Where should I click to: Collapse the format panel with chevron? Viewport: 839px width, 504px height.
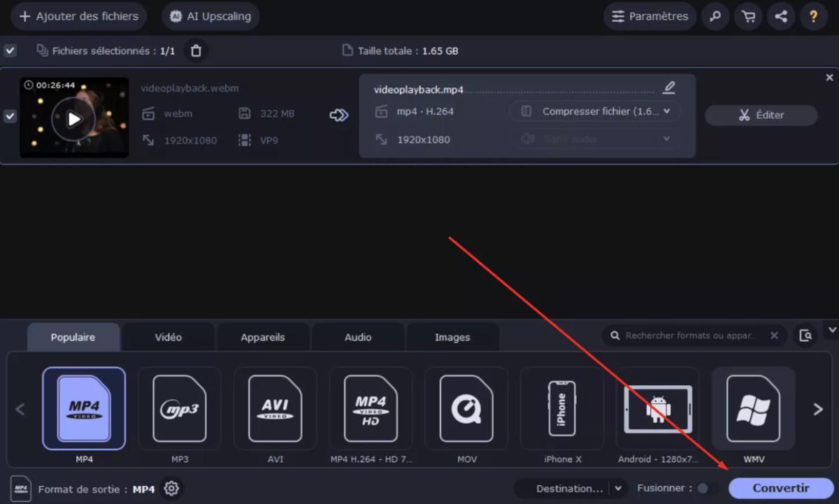pyautogui.click(x=832, y=329)
